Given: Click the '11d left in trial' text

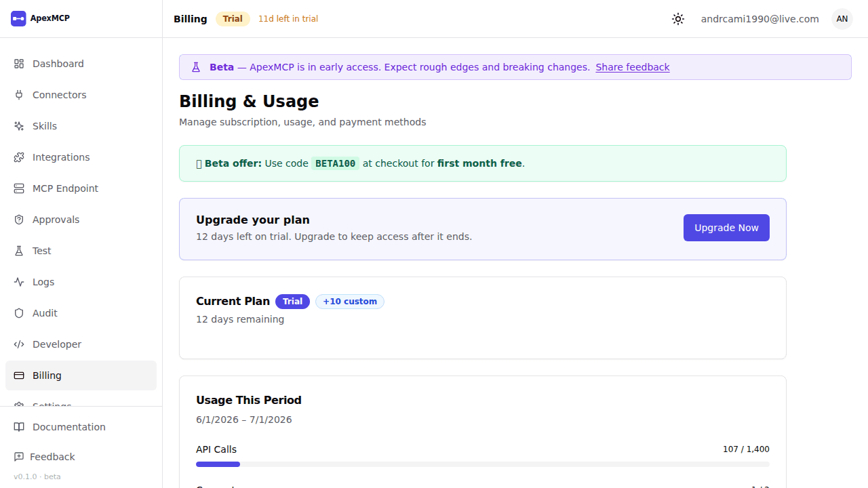Looking at the screenshot, I should (288, 19).
